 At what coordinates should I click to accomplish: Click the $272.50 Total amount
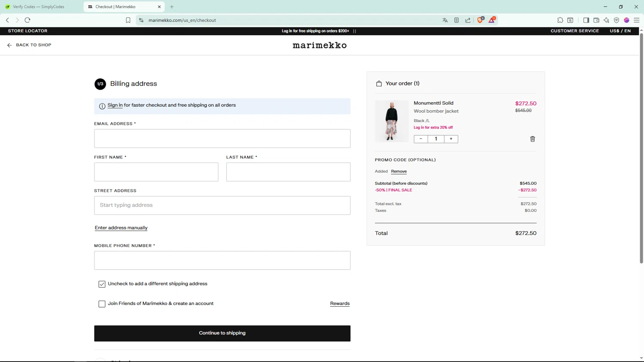point(526,233)
